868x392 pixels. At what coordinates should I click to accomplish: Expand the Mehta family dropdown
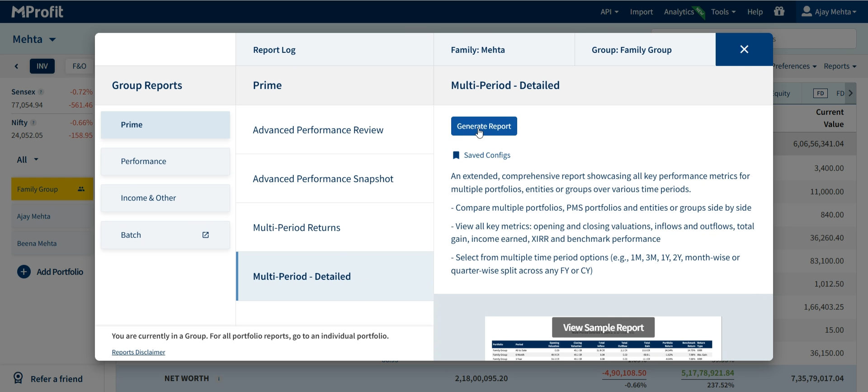tap(34, 39)
